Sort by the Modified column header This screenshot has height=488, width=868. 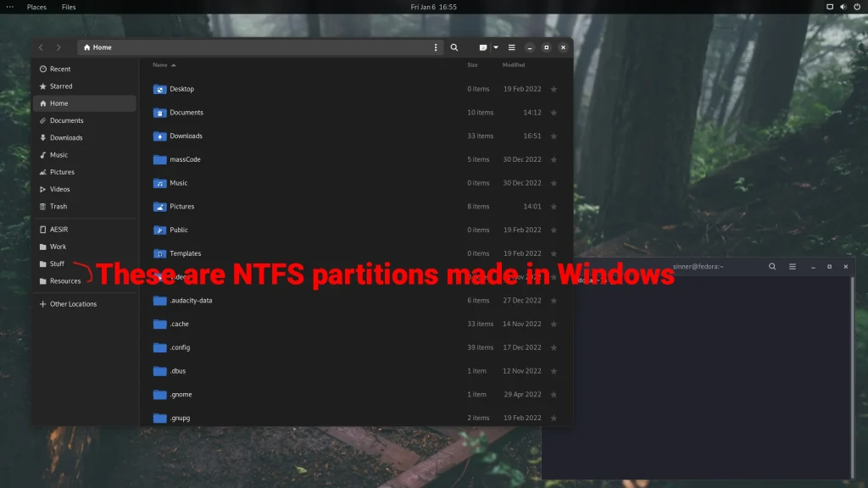[514, 64]
